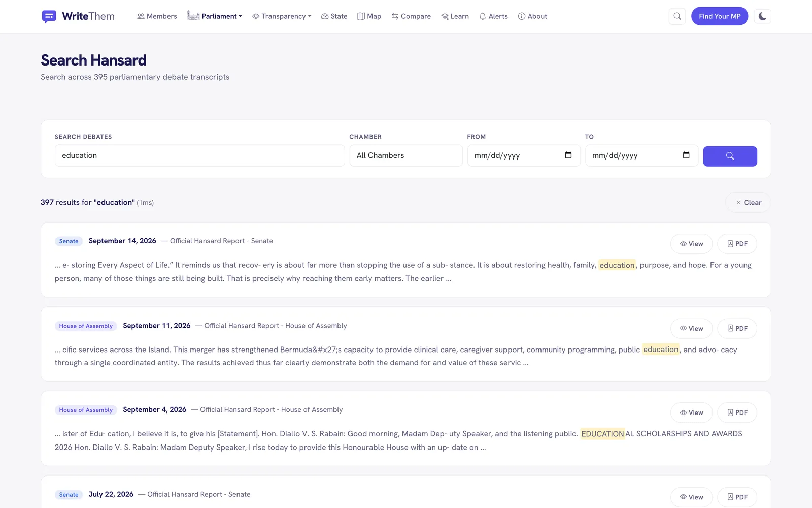This screenshot has height=508, width=812.
Task: Download PDF for September 4, 2026 report
Action: pyautogui.click(x=737, y=412)
